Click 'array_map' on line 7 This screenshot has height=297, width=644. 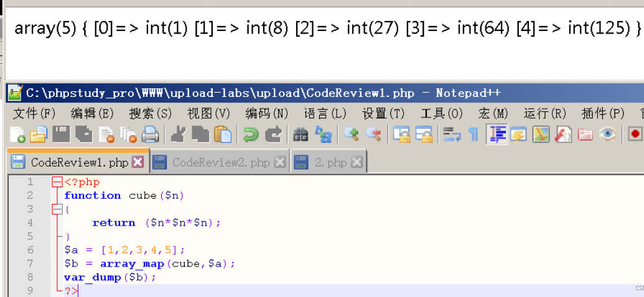[134, 263]
